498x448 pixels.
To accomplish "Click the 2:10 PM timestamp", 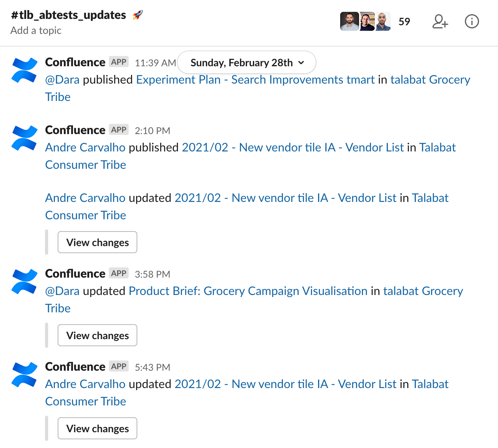I will [x=152, y=131].
